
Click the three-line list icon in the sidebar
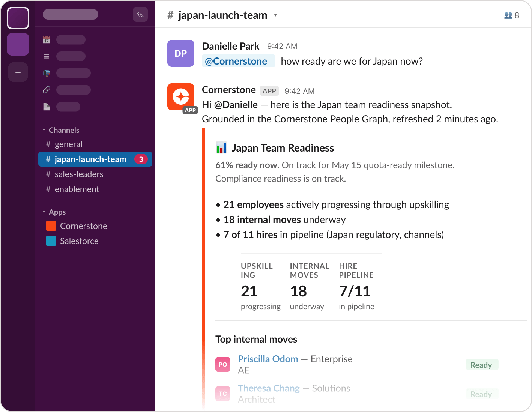tap(47, 56)
